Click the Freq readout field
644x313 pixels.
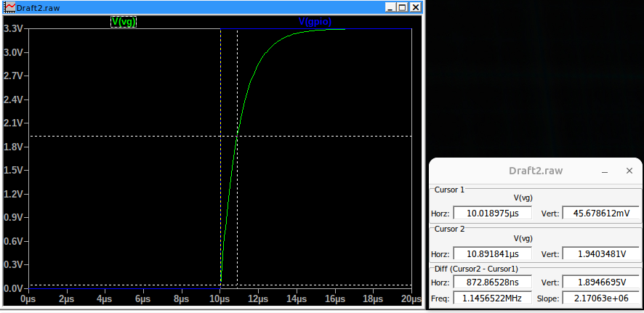point(492,298)
